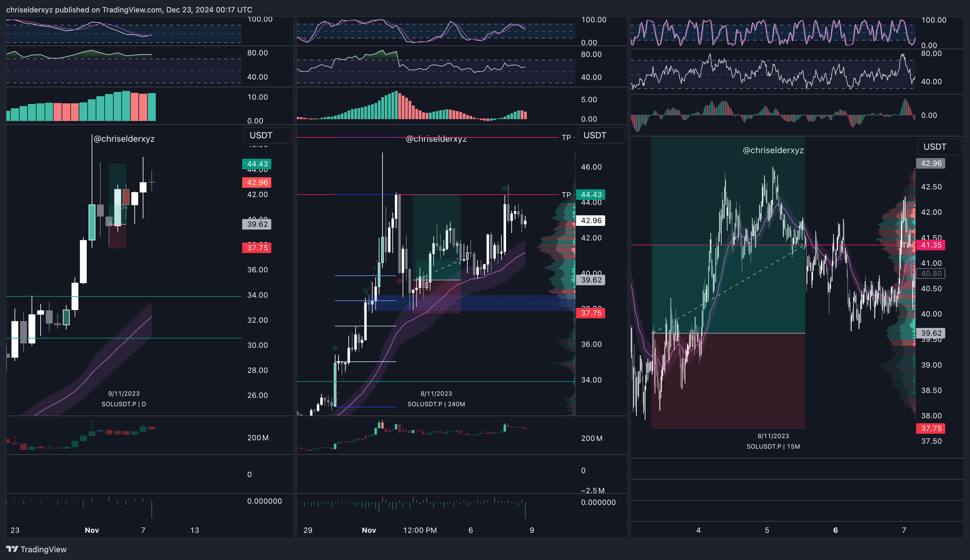Screen dimensions: 970x560
Task: Select red 37.75 price label on daily chart
Action: [257, 248]
